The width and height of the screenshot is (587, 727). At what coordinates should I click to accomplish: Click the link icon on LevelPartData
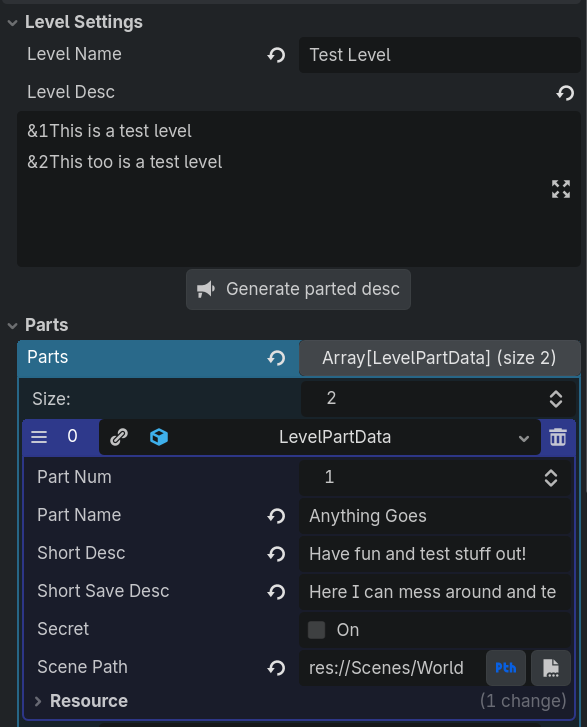[119, 437]
